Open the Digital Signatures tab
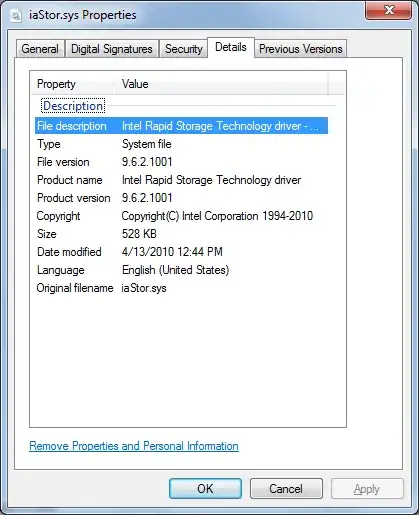 112,49
